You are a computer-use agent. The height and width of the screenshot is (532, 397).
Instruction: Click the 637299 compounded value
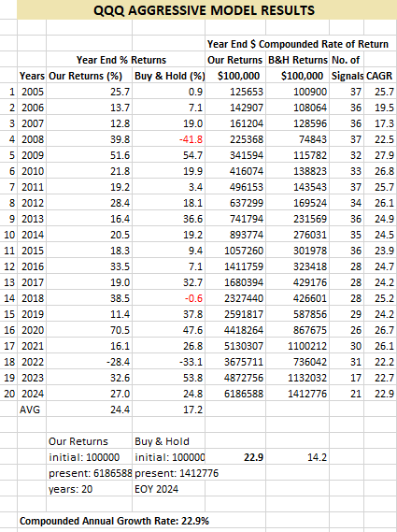(247, 203)
